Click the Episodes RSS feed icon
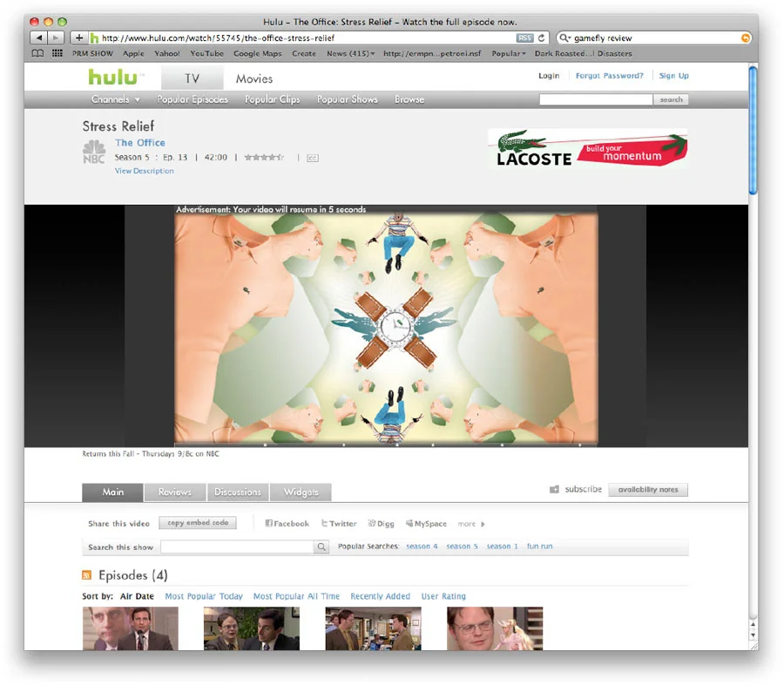This screenshot has width=784, height=686. click(86, 575)
